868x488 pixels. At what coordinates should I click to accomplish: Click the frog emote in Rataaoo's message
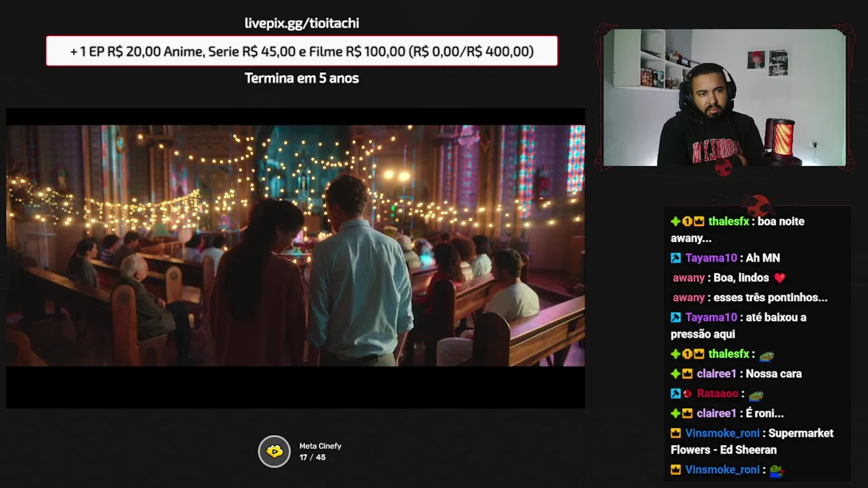[x=755, y=394]
